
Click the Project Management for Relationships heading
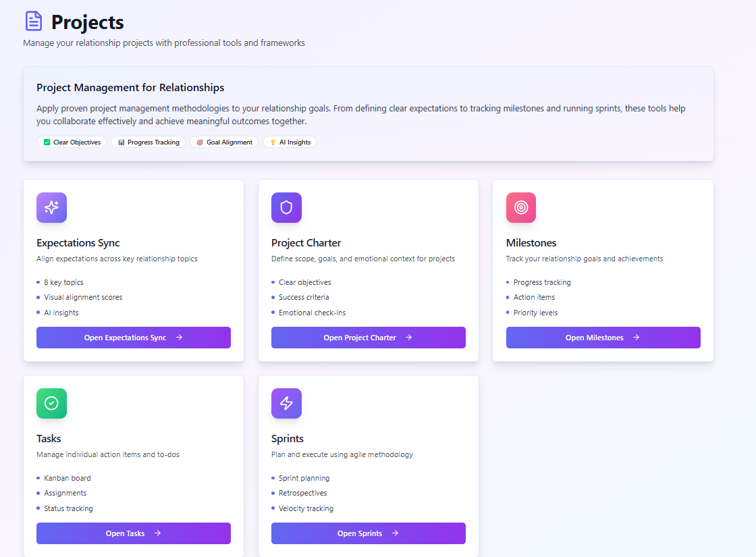(x=130, y=88)
